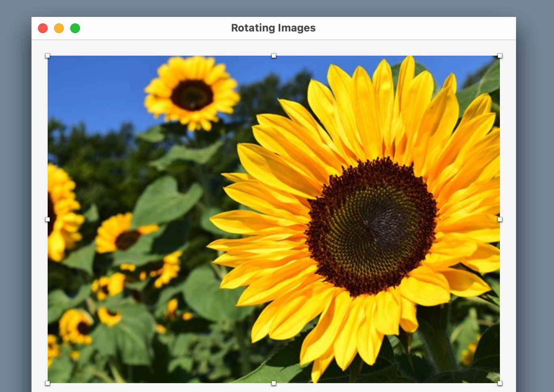Select the bottom-center resize handle
The image size is (554, 392).
tap(274, 384)
